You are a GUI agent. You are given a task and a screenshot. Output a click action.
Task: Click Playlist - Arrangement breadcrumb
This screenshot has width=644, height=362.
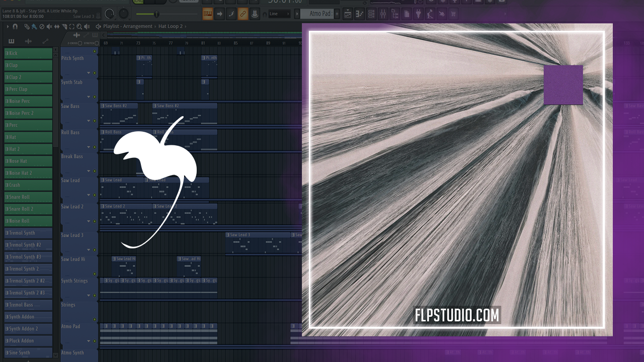(127, 26)
